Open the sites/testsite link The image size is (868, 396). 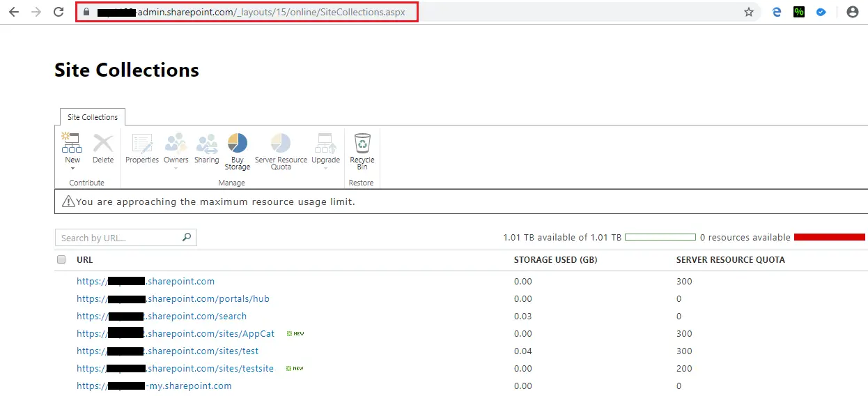[175, 368]
